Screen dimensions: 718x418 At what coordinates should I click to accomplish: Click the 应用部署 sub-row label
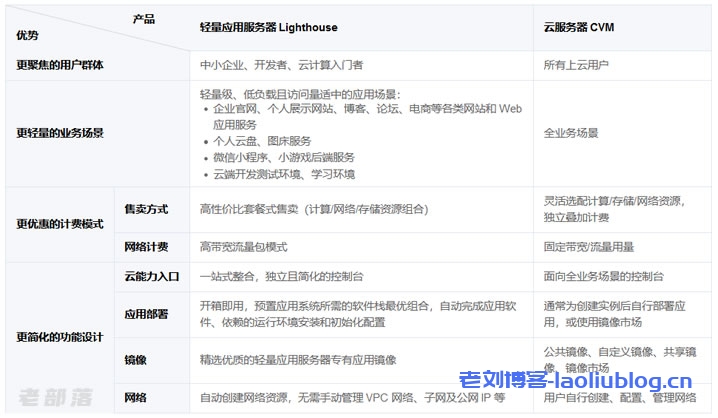tap(146, 314)
